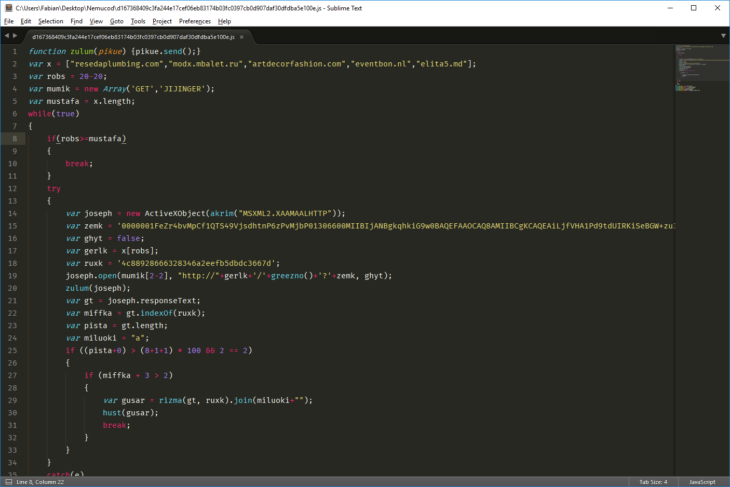Viewport: 730px width, 487px height.
Task: Click 'MSXML2.XAAMAALHTTP' string on line 14
Action: 287,213
